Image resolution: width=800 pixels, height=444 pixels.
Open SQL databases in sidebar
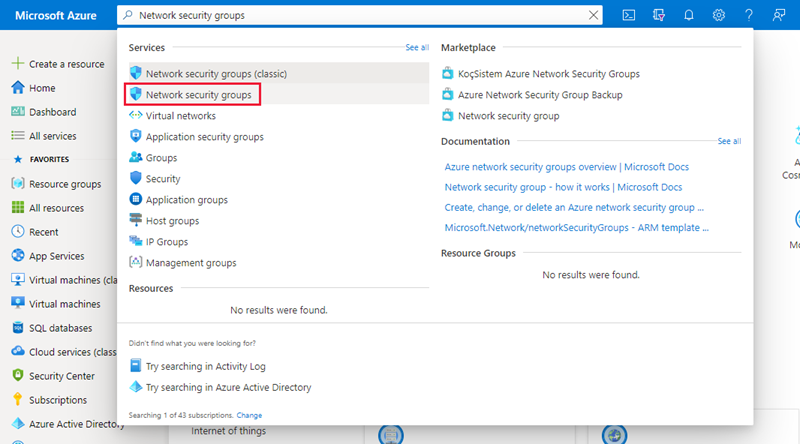(60, 328)
